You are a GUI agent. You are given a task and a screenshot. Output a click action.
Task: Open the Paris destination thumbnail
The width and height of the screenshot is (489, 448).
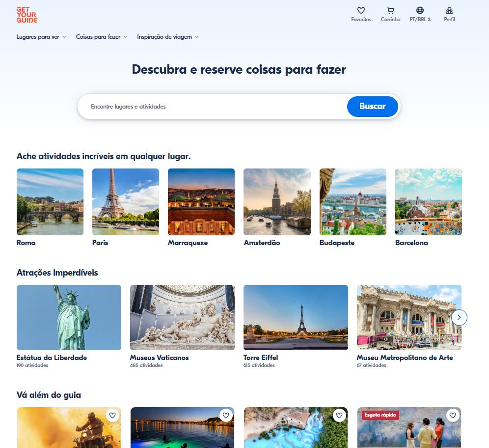click(126, 202)
